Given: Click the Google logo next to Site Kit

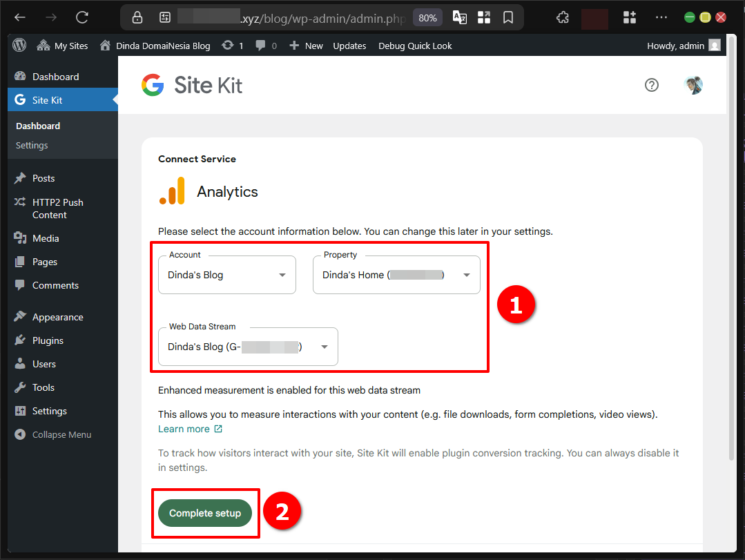Looking at the screenshot, I should (x=152, y=85).
